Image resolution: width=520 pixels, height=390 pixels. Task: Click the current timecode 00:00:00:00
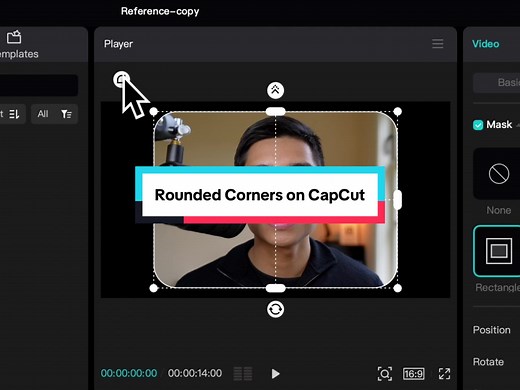click(x=129, y=373)
